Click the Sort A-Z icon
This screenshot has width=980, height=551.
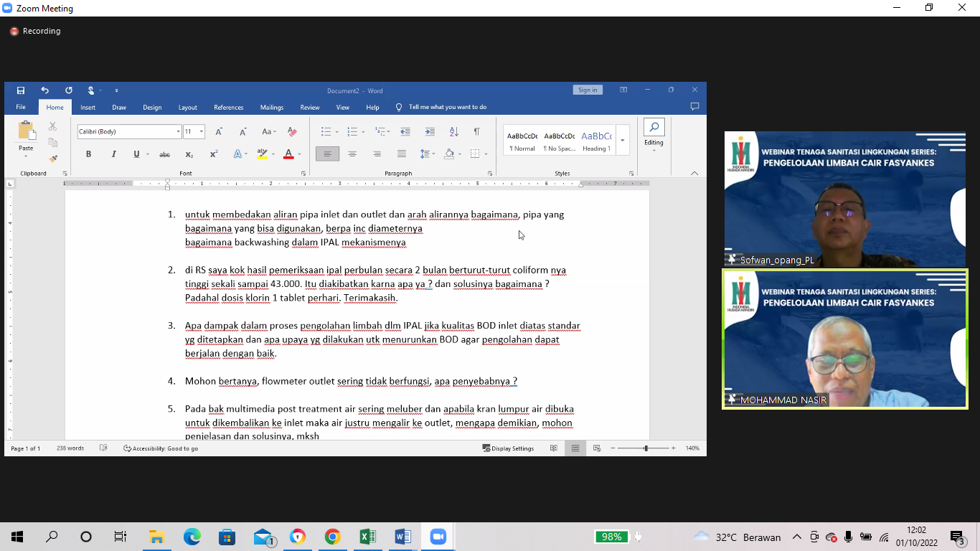[453, 132]
